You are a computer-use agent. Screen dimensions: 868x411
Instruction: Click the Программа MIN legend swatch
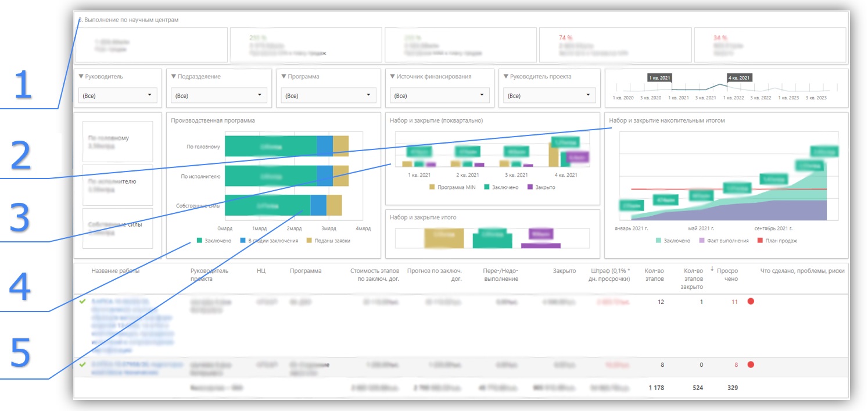432,187
